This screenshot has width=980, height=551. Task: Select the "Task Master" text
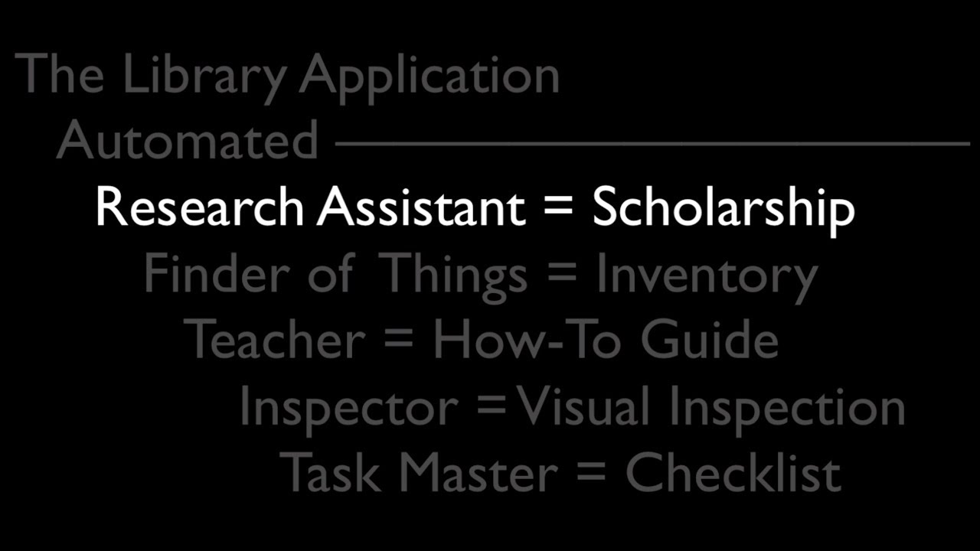418,472
